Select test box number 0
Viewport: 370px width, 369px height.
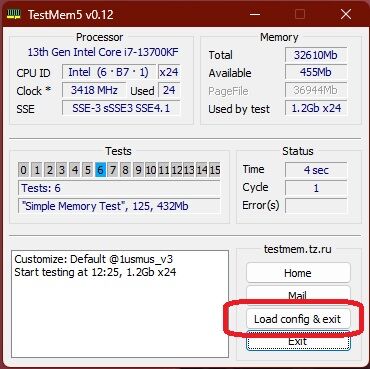(x=23, y=170)
